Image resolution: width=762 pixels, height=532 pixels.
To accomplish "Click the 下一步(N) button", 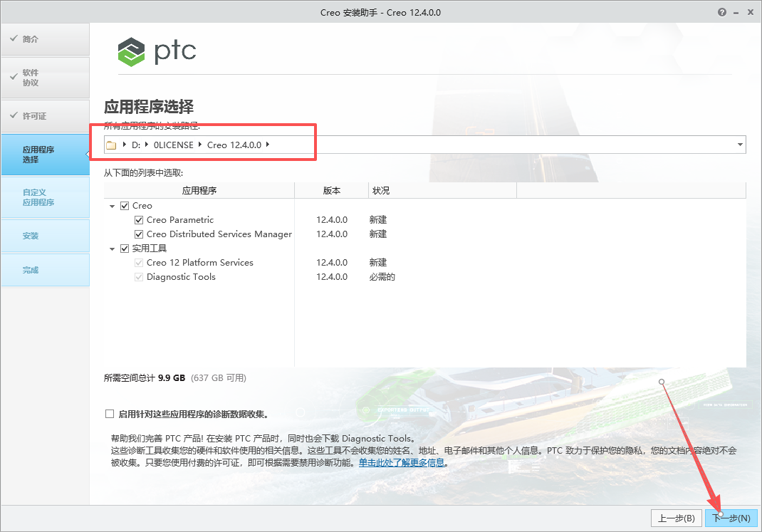I will tap(730, 518).
